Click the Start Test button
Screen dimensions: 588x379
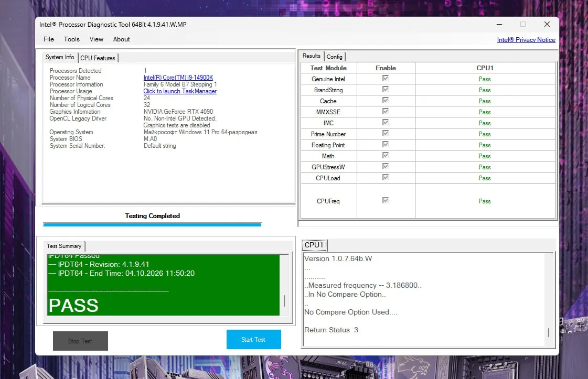click(x=253, y=339)
